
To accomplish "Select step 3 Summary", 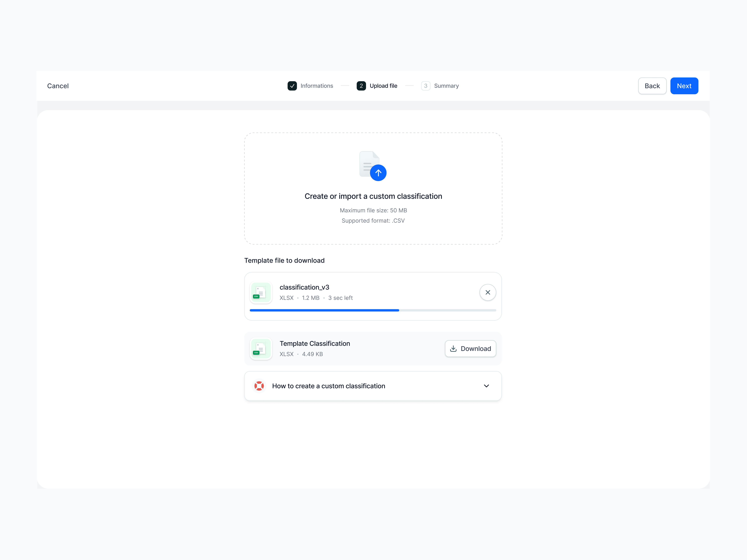I will pos(425,86).
